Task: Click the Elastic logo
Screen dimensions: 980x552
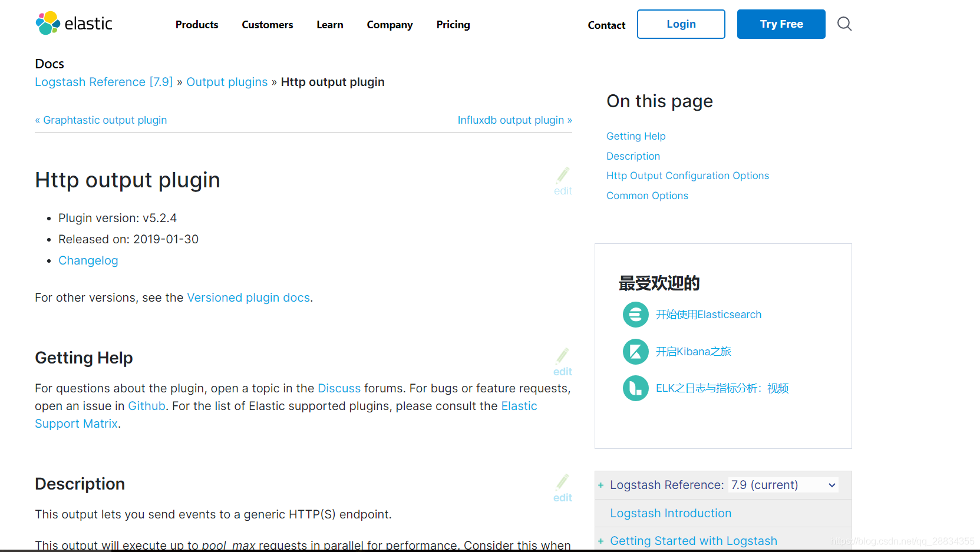Action: pos(74,23)
